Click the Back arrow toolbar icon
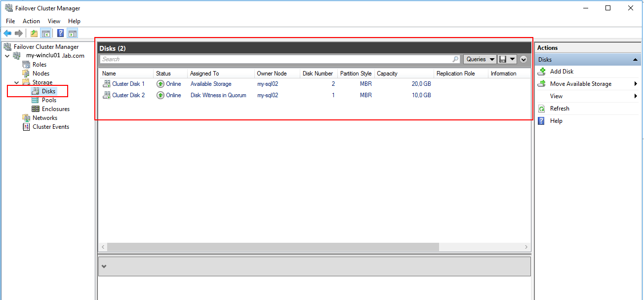Image resolution: width=644 pixels, height=300 pixels. [7, 33]
